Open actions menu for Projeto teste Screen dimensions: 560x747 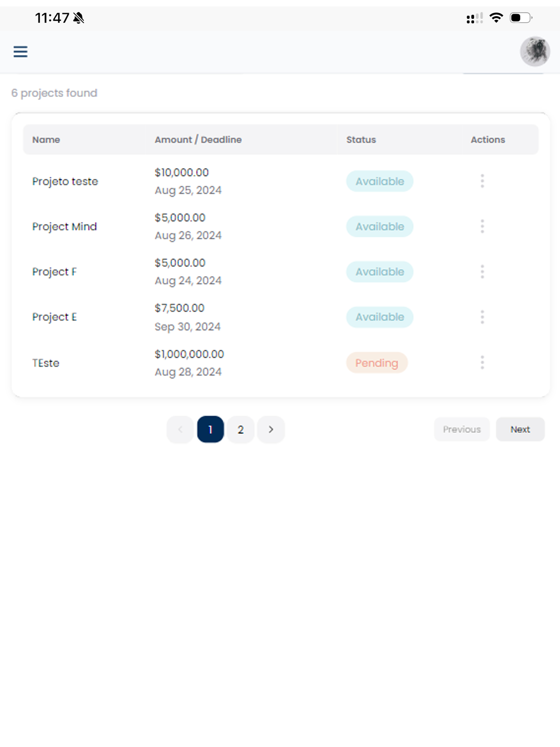(x=482, y=181)
